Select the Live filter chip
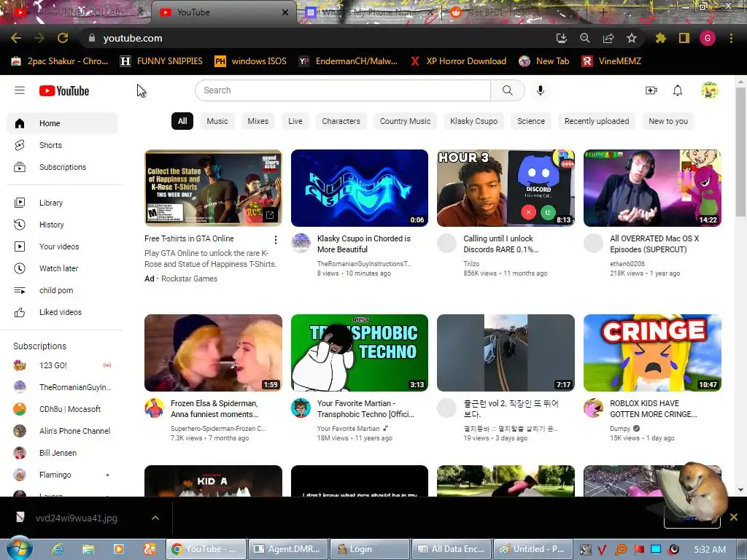Viewport: 747px width, 560px height. click(x=295, y=121)
